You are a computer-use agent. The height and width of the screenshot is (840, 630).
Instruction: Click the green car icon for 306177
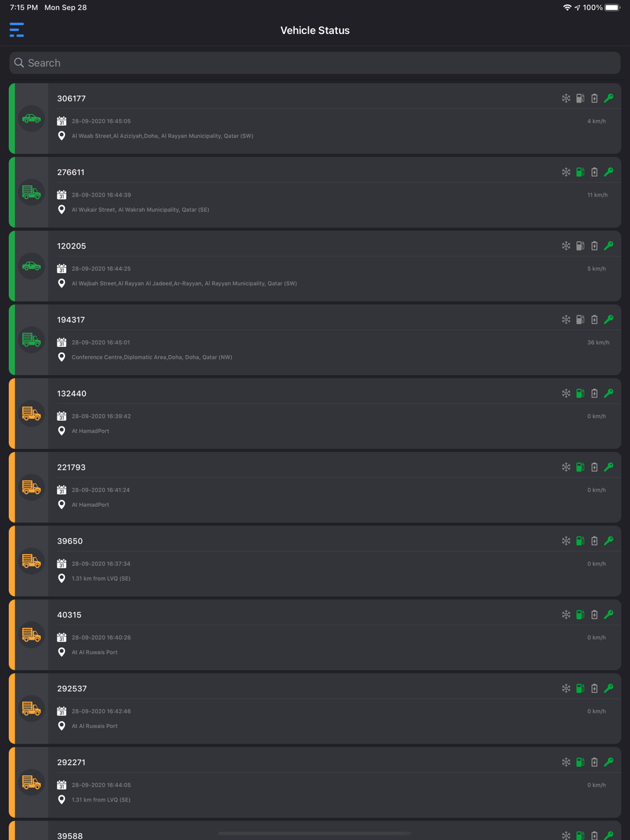click(31, 118)
